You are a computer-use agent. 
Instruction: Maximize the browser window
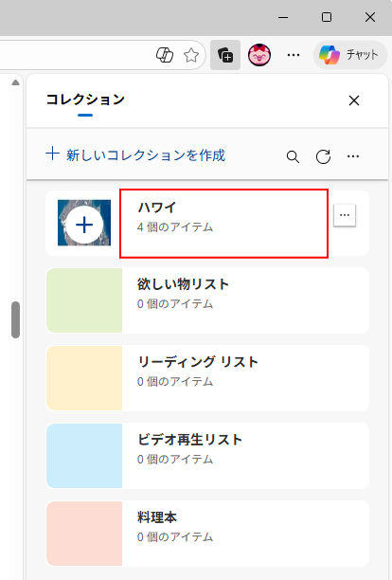click(x=327, y=17)
